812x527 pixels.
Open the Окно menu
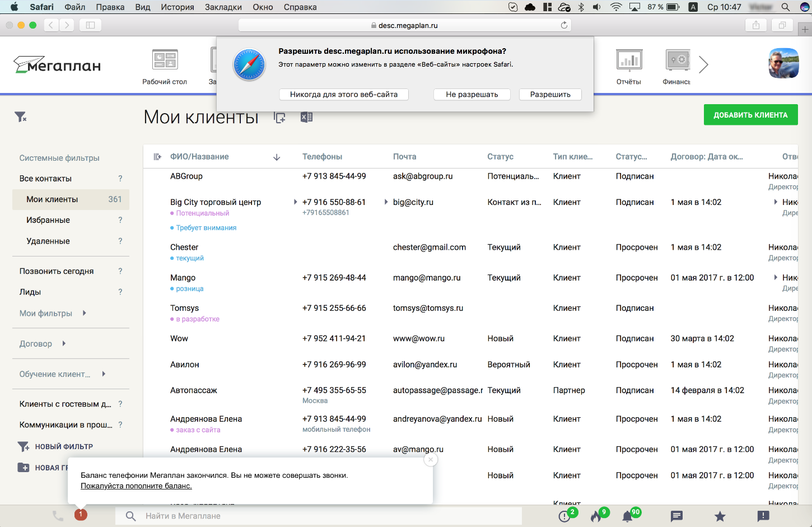tap(263, 7)
